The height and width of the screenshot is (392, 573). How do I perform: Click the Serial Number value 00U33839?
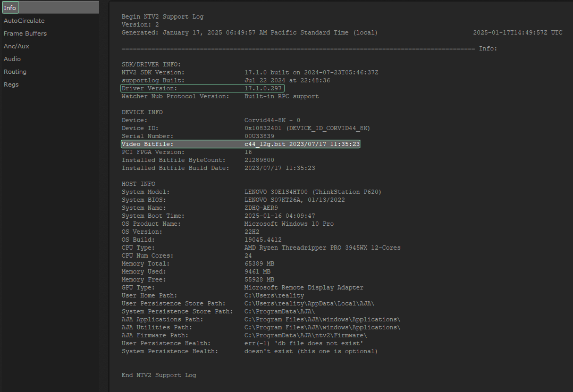[259, 136]
